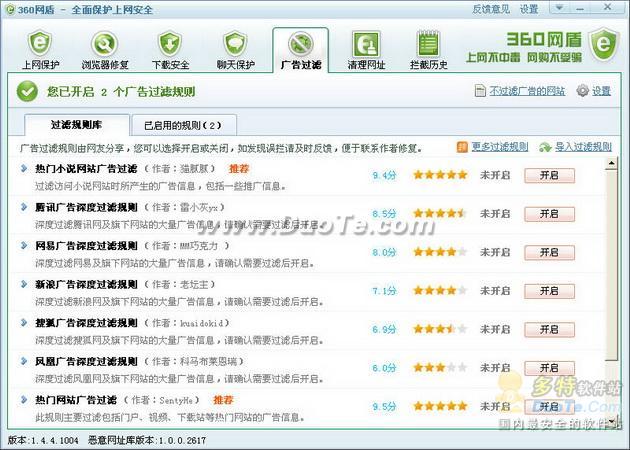The width and height of the screenshot is (630, 450).
Task: Expand the 新浪广告深度过滤规则 arrow
Action: pos(24,284)
